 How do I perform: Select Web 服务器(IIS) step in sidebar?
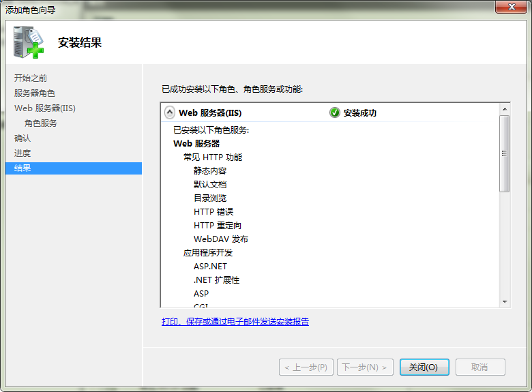[45, 108]
